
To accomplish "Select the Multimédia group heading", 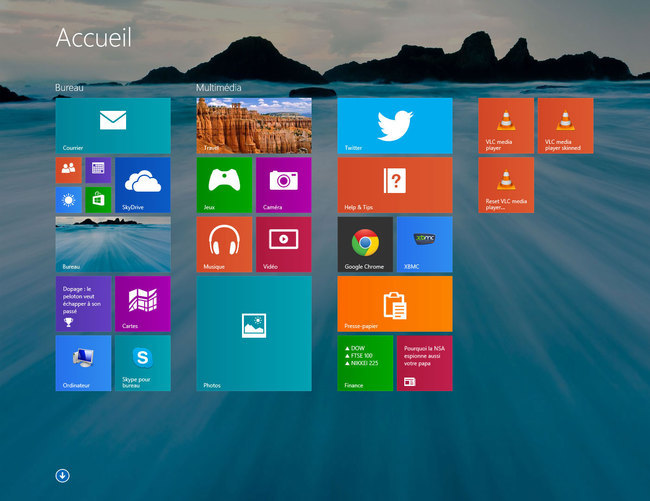I will click(x=218, y=87).
